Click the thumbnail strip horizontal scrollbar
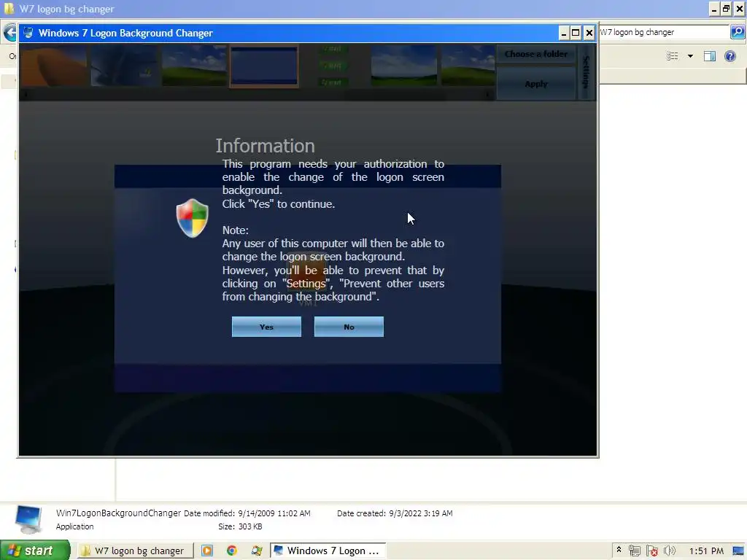 pos(258,94)
